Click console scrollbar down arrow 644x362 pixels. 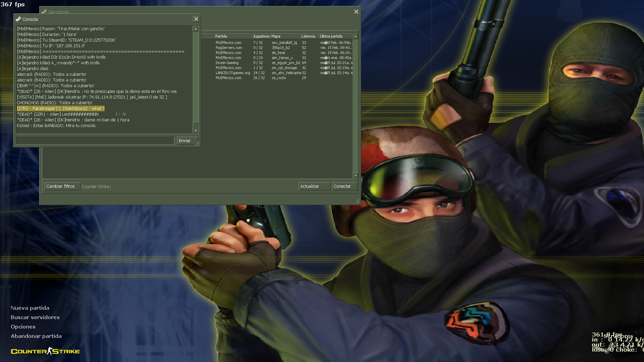196,131
